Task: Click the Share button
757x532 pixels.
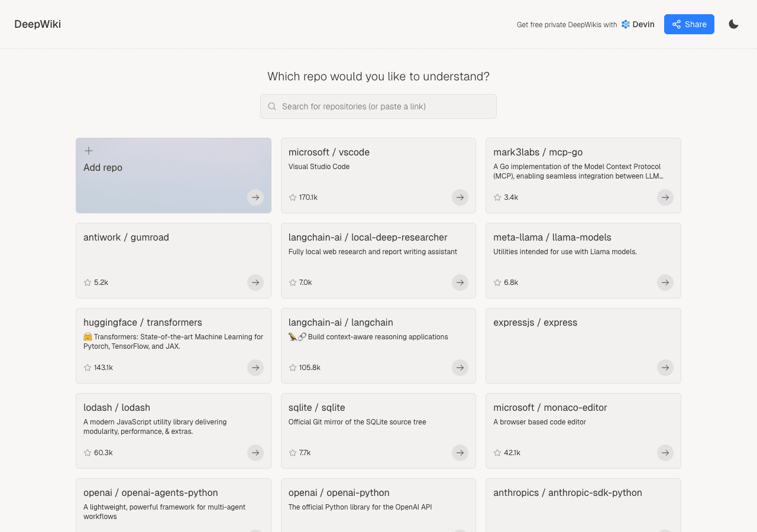Action: [689, 24]
